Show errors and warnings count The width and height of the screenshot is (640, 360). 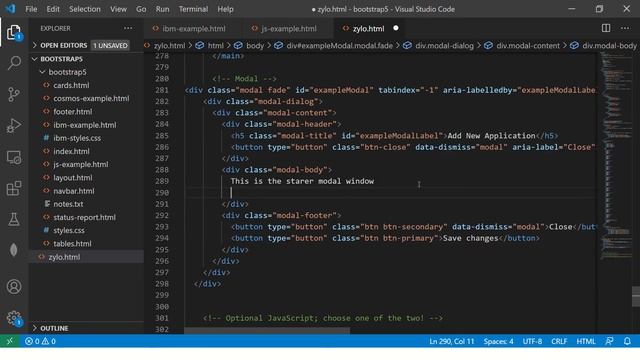point(40,341)
